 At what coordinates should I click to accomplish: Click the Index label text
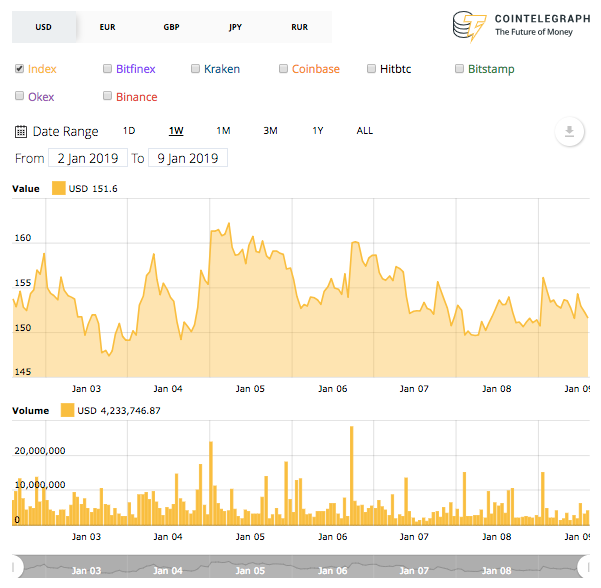[42, 69]
